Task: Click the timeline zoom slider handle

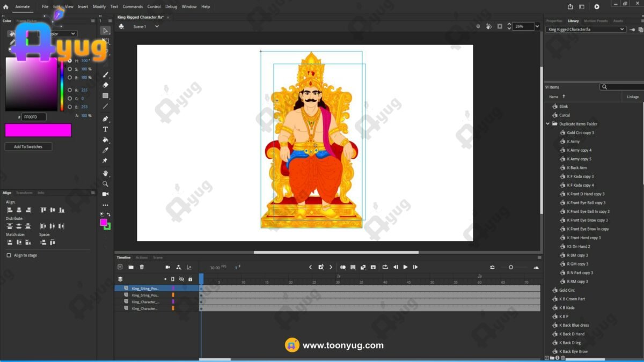Action: [511, 267]
